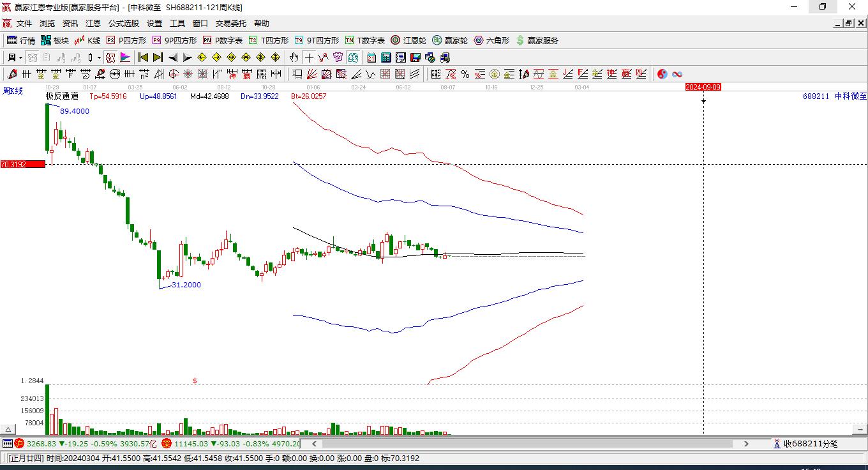This screenshot has width=868, height=470.
Task: Click the red compass star tool icon
Action: (x=188, y=74)
